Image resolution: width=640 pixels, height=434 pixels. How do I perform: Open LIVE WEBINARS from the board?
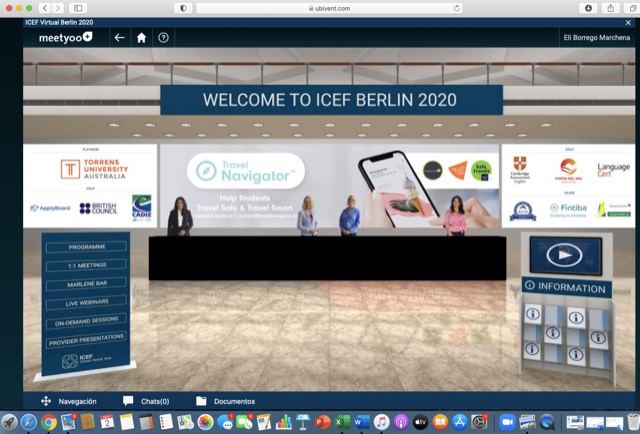tap(87, 303)
